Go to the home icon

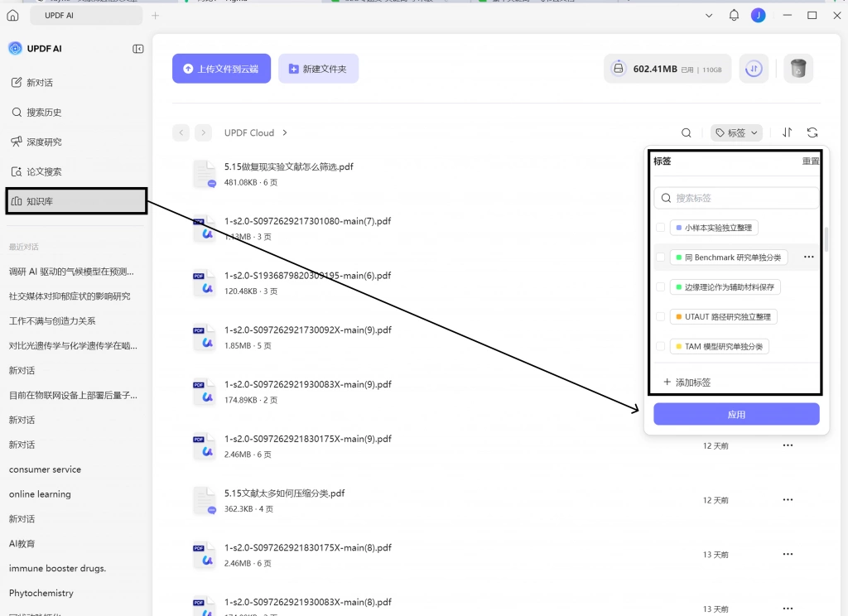pos(12,15)
